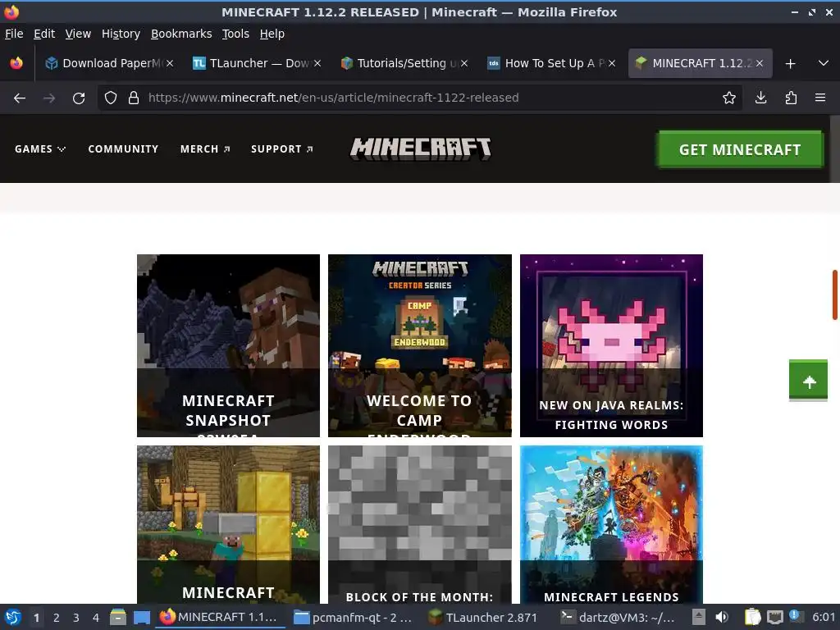The width and height of the screenshot is (840, 630).
Task: Switch to workspace 4
Action: [96, 618]
